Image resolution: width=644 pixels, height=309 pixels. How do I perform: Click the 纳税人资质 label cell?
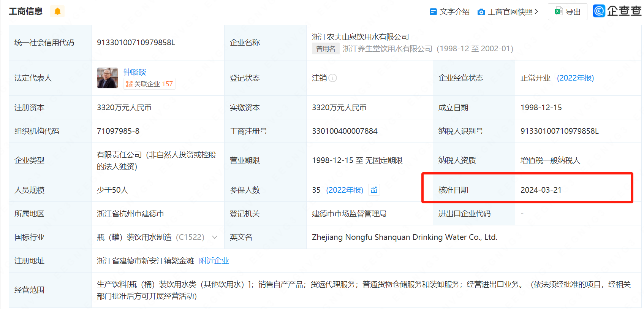click(474, 160)
